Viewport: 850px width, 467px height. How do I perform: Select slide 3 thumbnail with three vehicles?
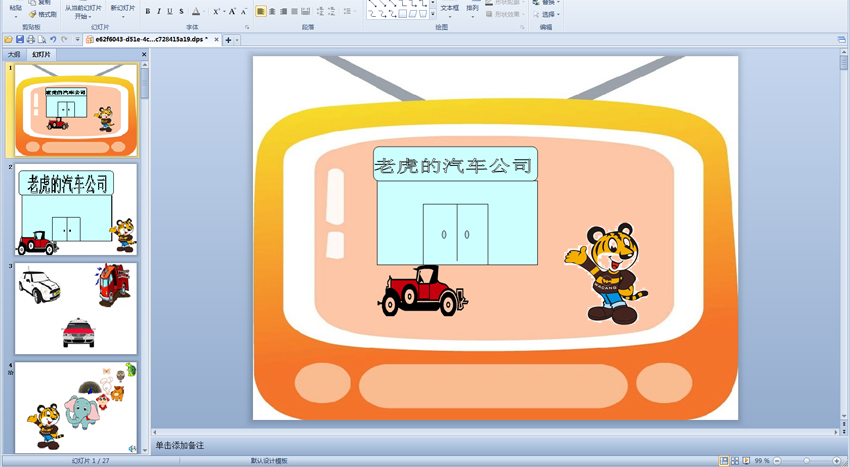pos(76,309)
